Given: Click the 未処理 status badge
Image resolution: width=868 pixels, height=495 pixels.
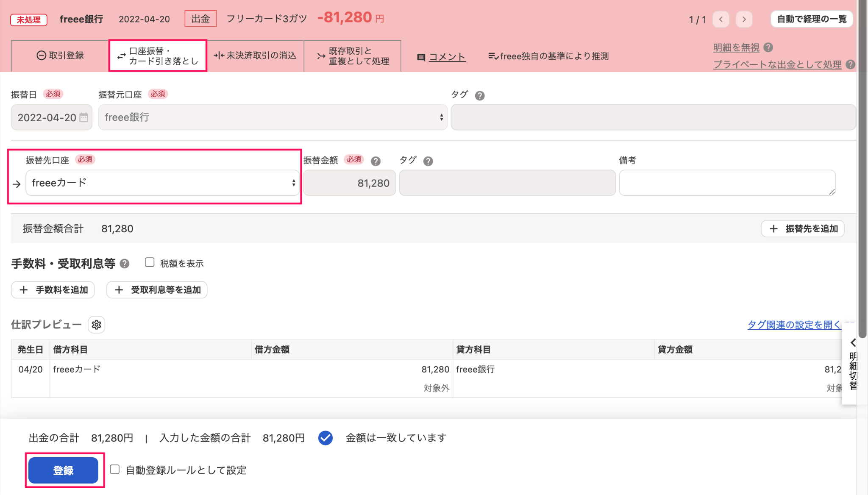Looking at the screenshot, I should pos(29,19).
